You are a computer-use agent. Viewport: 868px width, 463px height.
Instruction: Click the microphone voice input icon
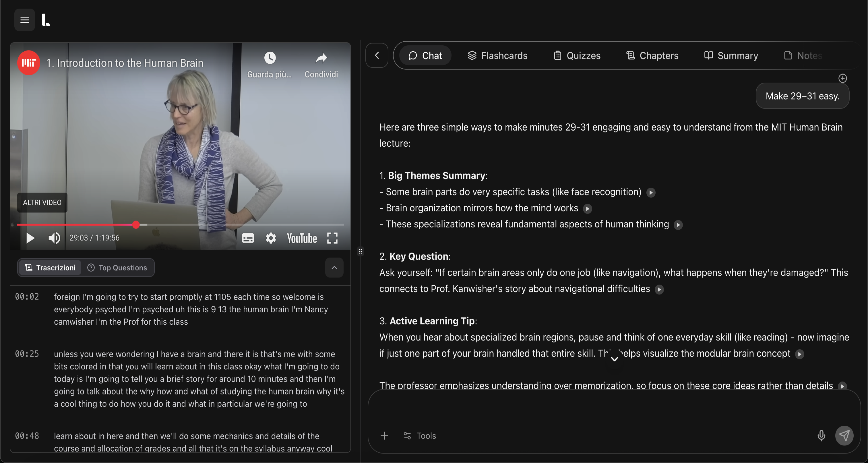pos(821,435)
